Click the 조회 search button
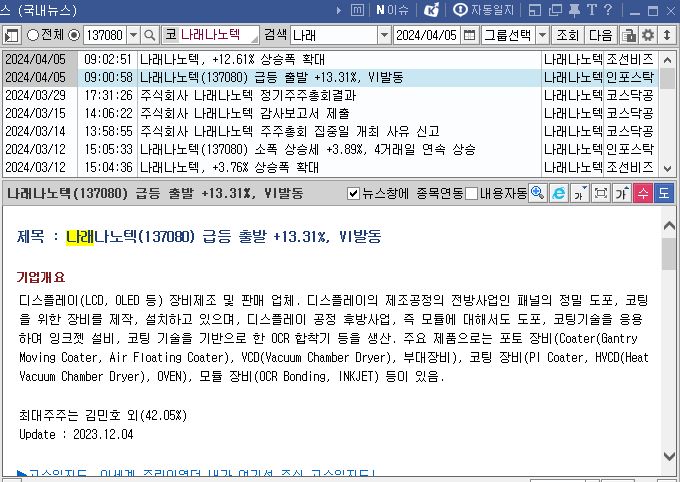This screenshot has height=482, width=680. point(567,35)
